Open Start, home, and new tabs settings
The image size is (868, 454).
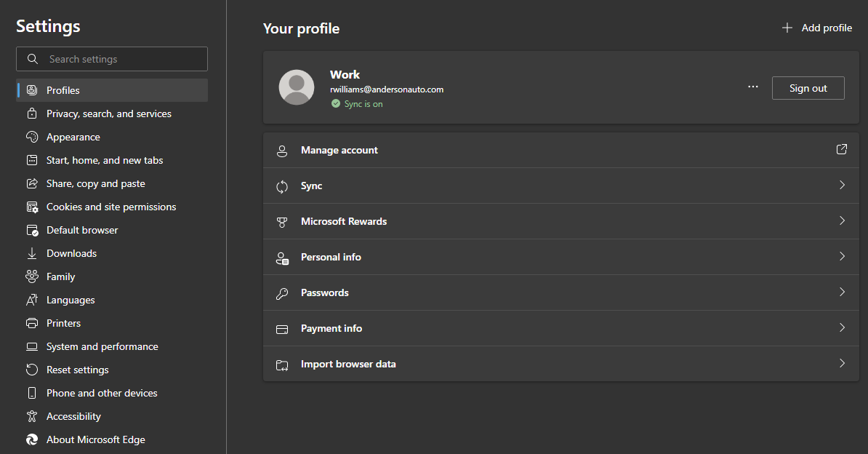[113, 159]
